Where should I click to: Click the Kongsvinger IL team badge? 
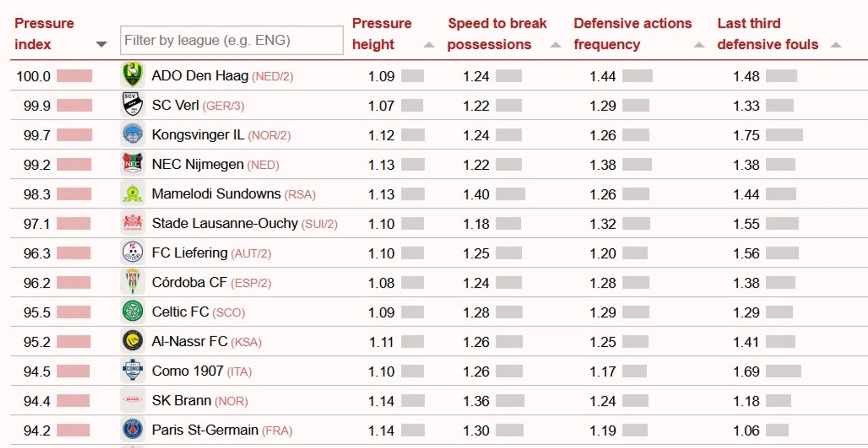(x=133, y=135)
